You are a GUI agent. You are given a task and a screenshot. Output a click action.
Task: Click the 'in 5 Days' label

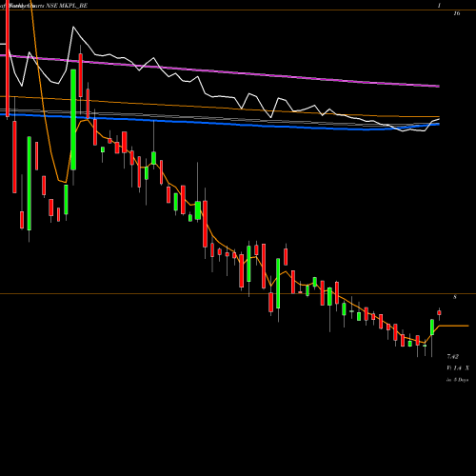point(457,380)
